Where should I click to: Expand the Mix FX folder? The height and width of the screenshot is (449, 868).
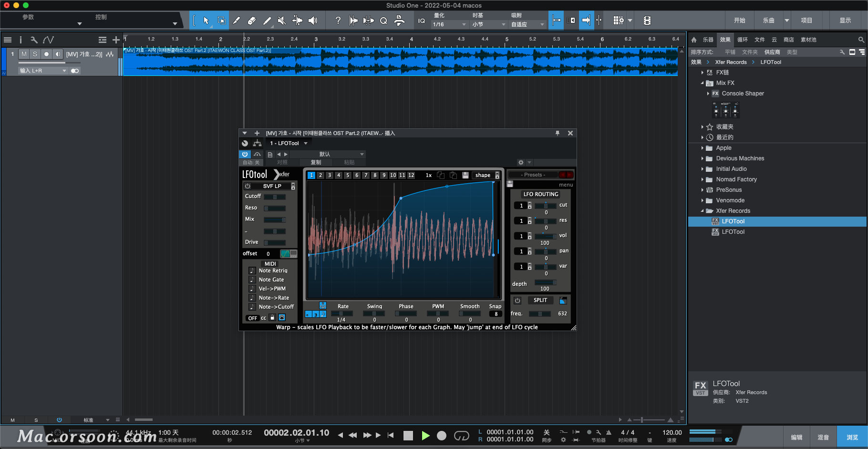tap(702, 83)
